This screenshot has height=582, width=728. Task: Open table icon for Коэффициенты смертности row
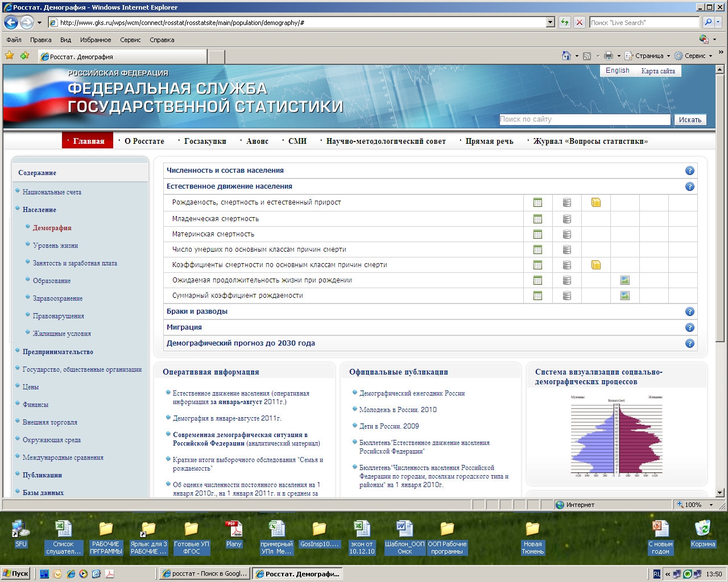click(x=537, y=265)
